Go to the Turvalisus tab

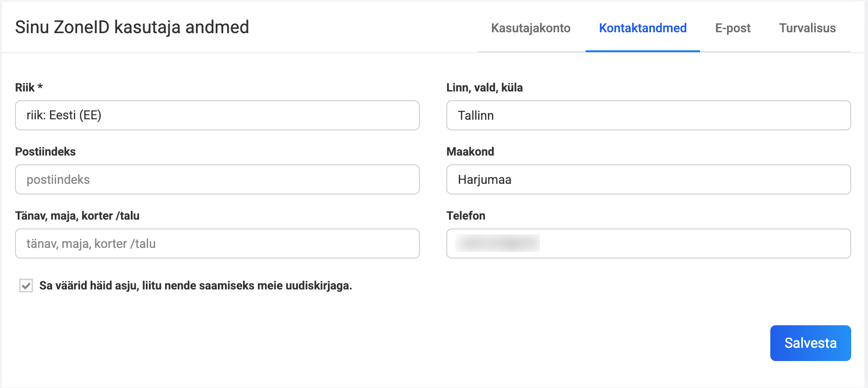click(807, 28)
